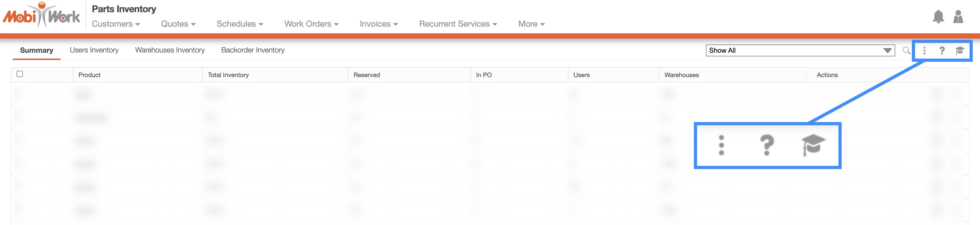Viewport: 980px width, 225px height.
Task: Switch to the Users Inventory tab
Action: click(x=94, y=50)
